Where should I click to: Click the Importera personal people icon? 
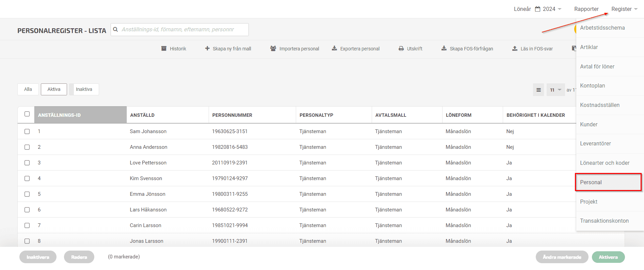coord(273,48)
